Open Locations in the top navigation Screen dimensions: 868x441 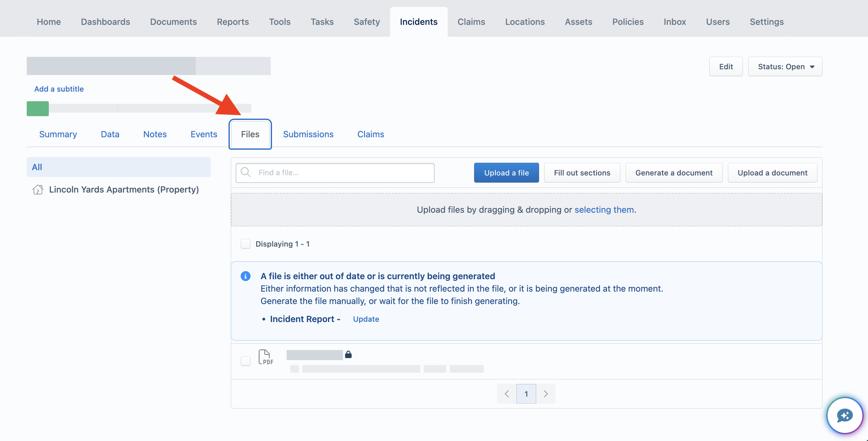[525, 22]
